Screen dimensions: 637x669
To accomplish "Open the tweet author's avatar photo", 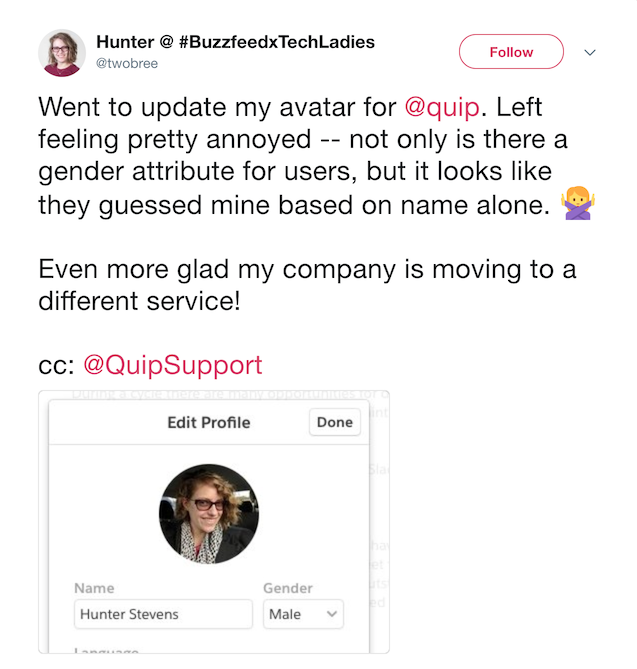I will pyautogui.click(x=62, y=53).
